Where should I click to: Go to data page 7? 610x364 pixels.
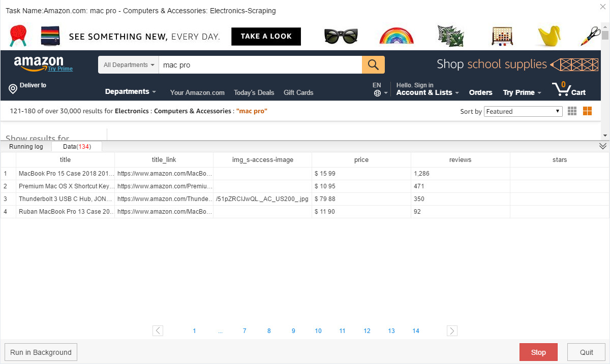pyautogui.click(x=245, y=331)
